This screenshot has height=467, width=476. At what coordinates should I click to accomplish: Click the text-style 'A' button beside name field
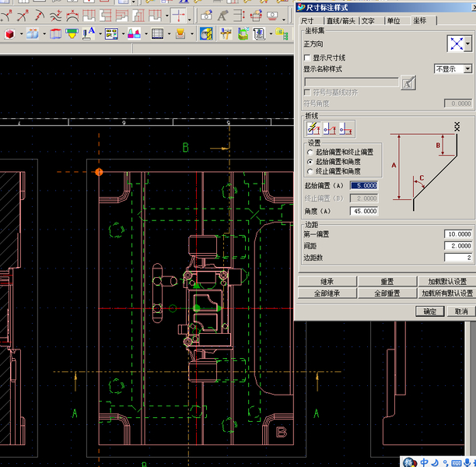point(408,83)
